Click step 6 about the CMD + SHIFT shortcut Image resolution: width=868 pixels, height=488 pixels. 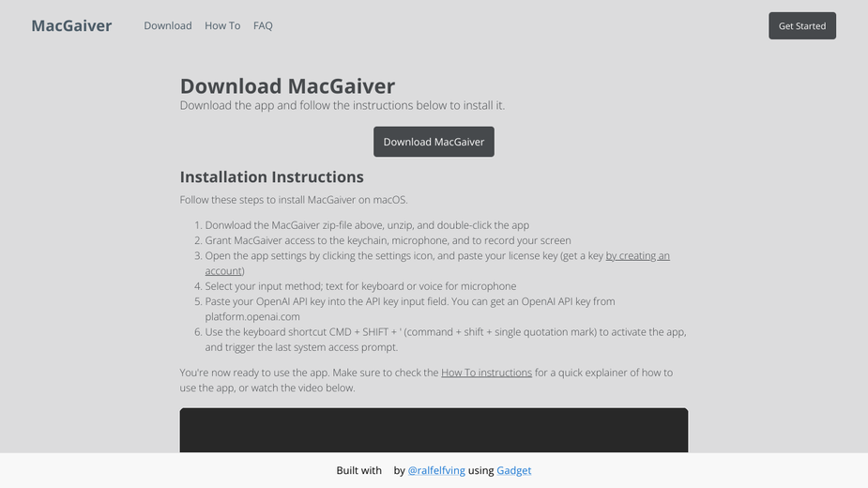click(x=446, y=340)
